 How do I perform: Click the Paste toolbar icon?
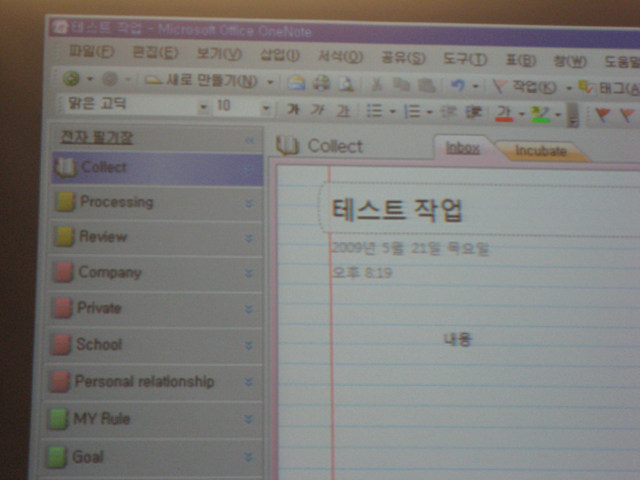point(426,85)
